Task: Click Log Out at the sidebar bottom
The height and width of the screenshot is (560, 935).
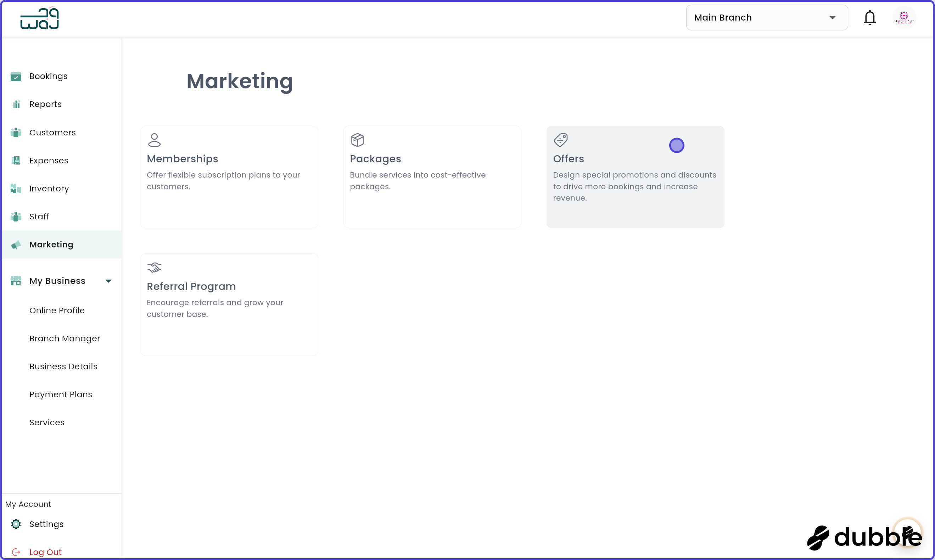Action: tap(46, 552)
